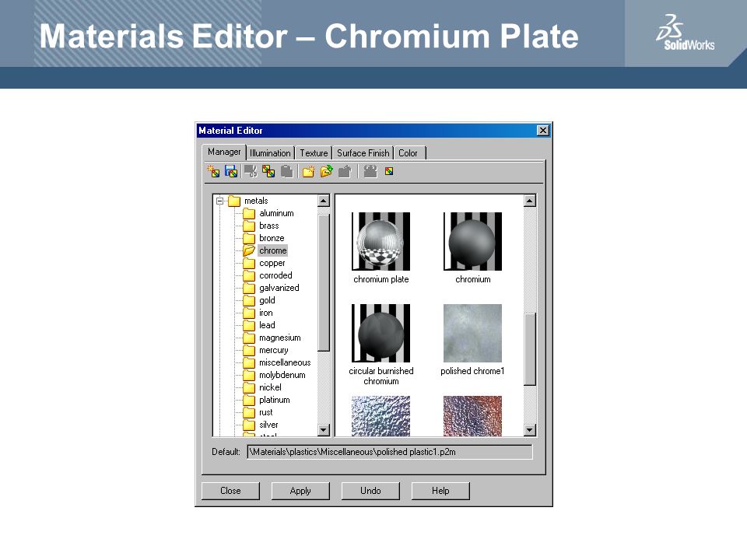Click the Default material path field
The image size is (747, 560).
(x=390, y=452)
